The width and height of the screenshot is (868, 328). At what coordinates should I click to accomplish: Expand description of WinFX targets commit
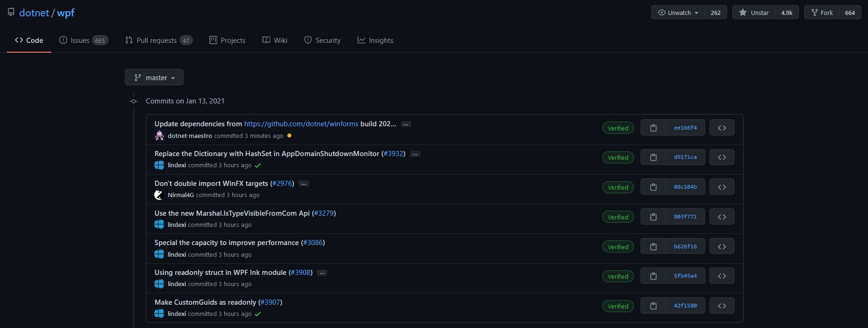tap(304, 184)
